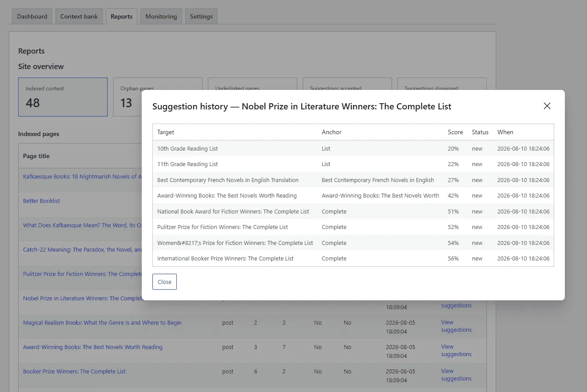The height and width of the screenshot is (392, 587).
Task: Click the Score column header
Action: tap(455, 132)
